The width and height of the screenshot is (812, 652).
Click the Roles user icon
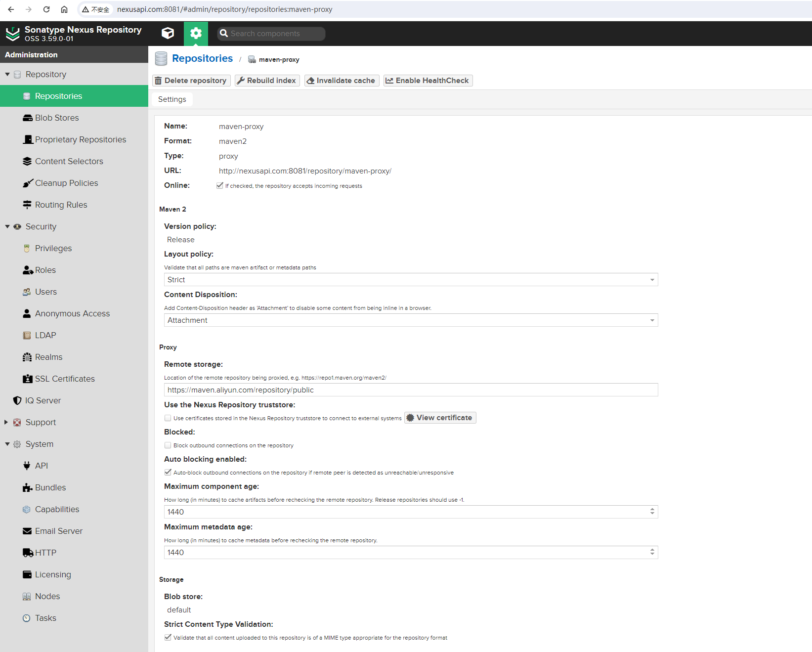click(28, 270)
